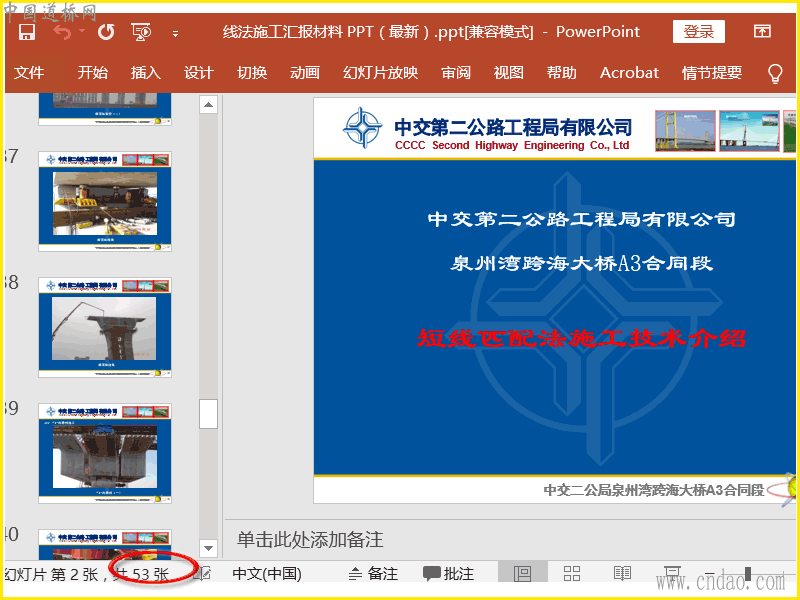Open the Acrobat tab
800x600 pixels.
(x=629, y=72)
